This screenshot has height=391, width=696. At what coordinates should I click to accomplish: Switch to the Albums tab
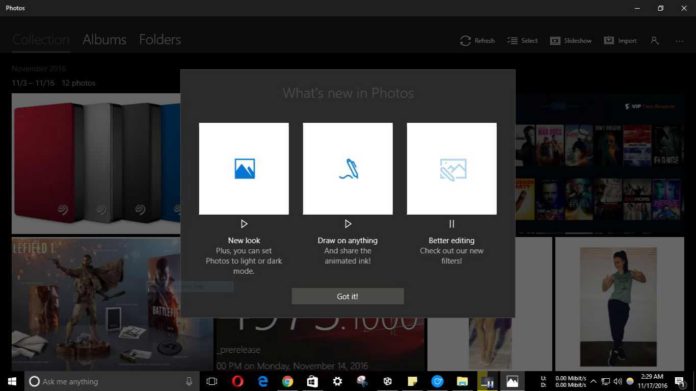point(104,40)
